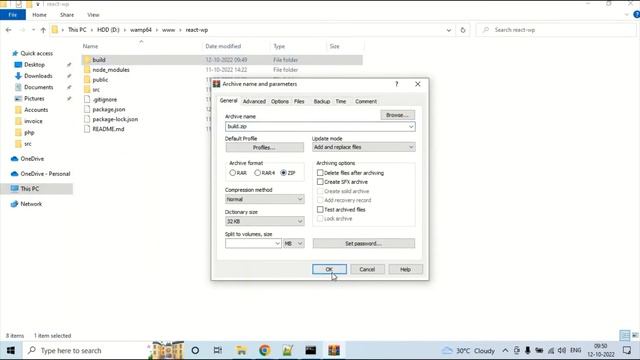Screen dimensions: 640x360
Task: Open the File menu in Explorer
Action: tap(13, 15)
